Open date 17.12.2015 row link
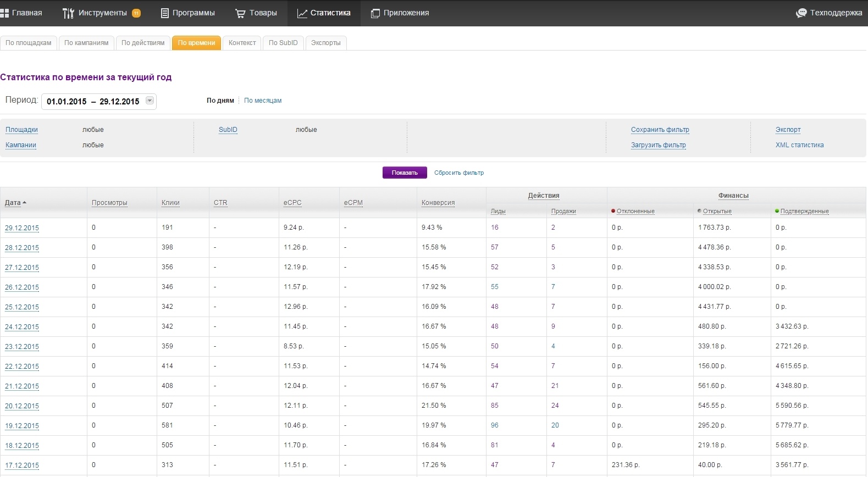 pyautogui.click(x=22, y=465)
